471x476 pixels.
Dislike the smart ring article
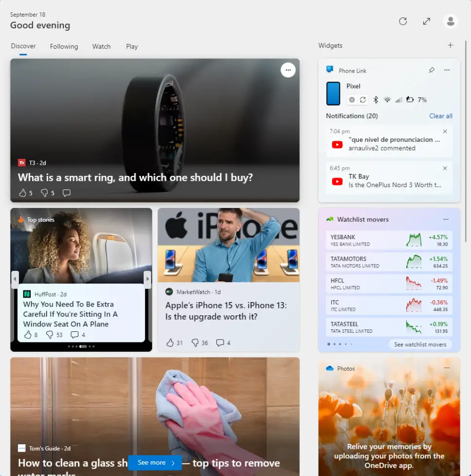(44, 193)
